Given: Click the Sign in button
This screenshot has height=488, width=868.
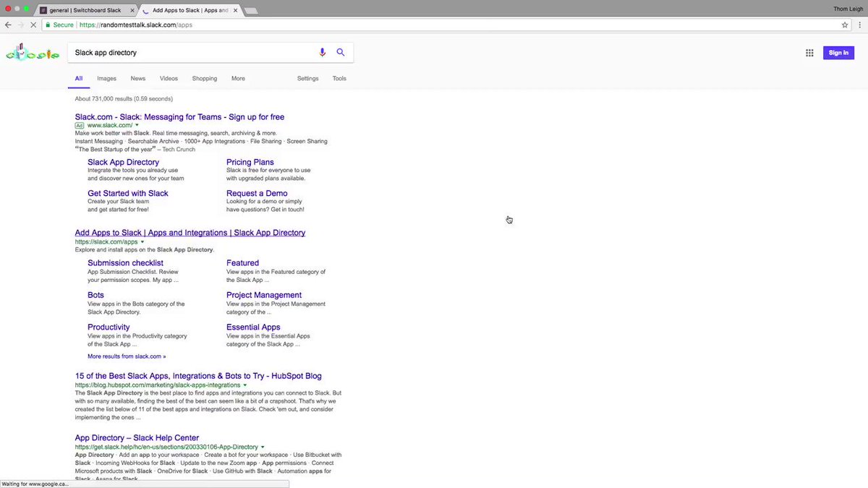Looking at the screenshot, I should tap(838, 53).
